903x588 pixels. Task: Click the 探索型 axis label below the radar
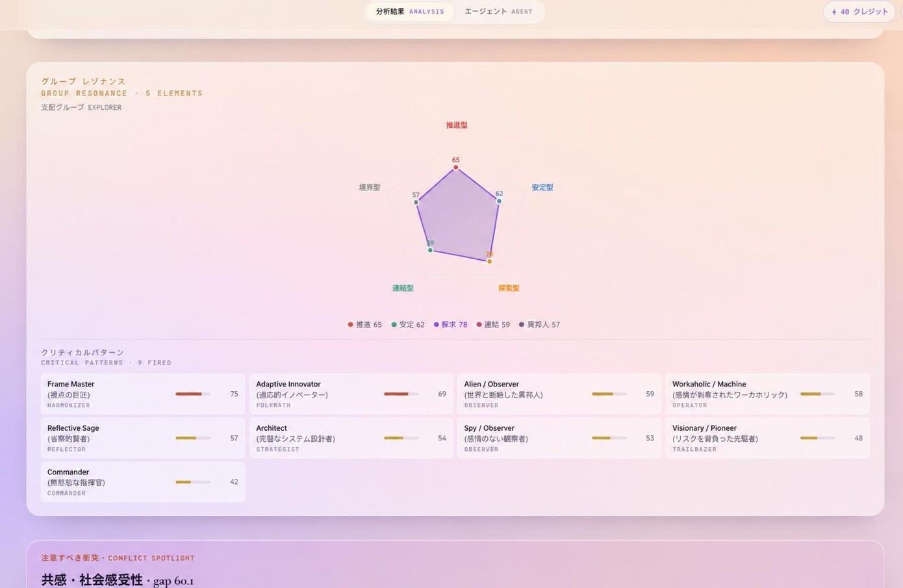509,288
